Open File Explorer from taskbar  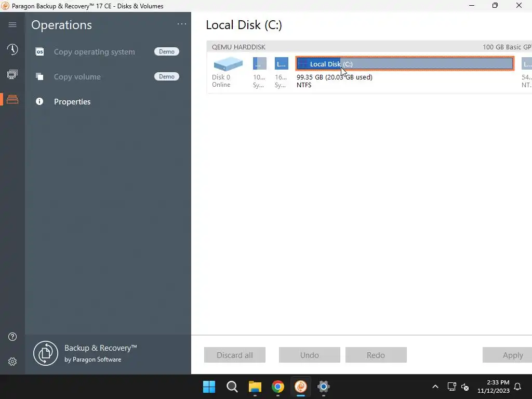(x=255, y=387)
